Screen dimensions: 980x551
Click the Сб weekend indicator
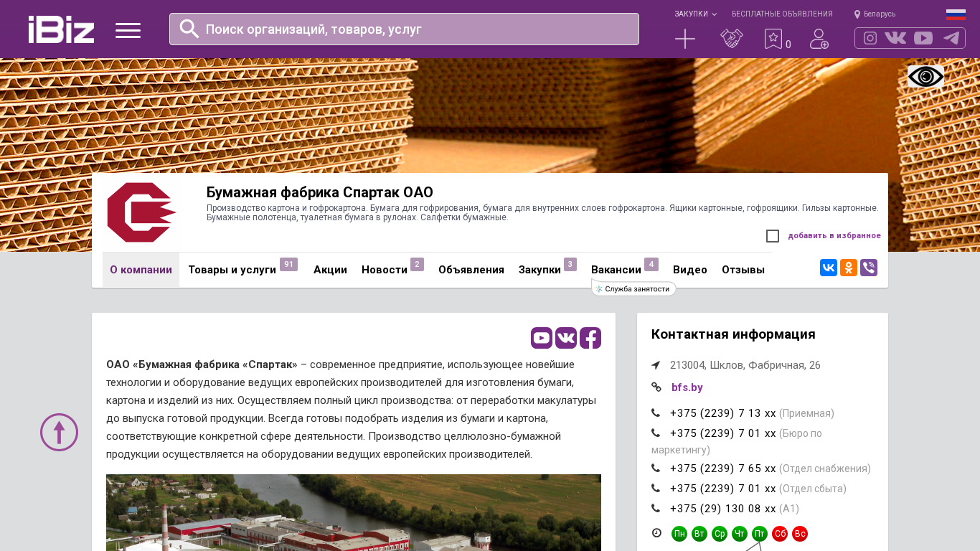(780, 534)
